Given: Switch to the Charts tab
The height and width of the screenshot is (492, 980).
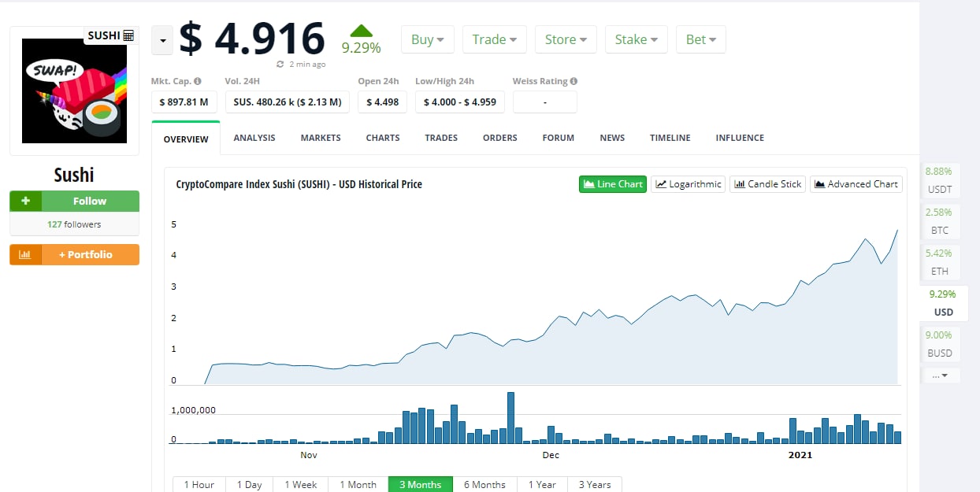Looking at the screenshot, I should coord(383,138).
